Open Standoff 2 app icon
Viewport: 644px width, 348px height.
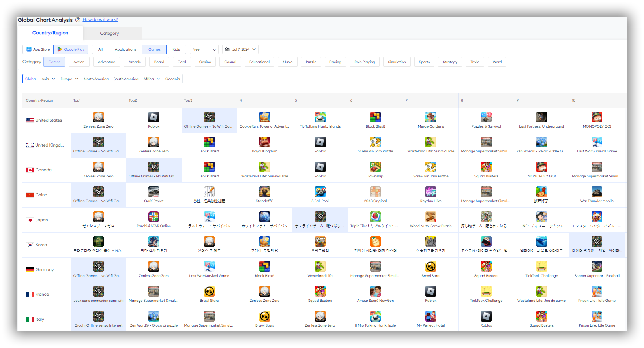point(264,192)
